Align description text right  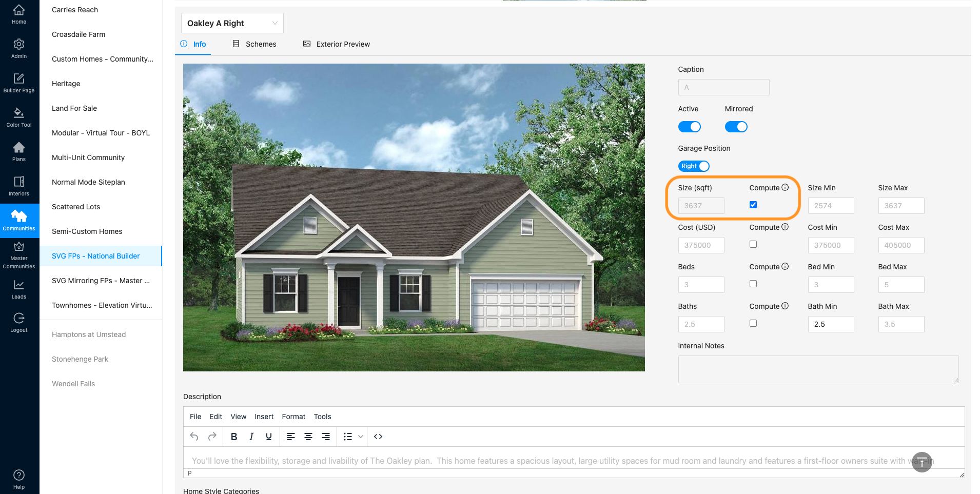[x=326, y=437]
